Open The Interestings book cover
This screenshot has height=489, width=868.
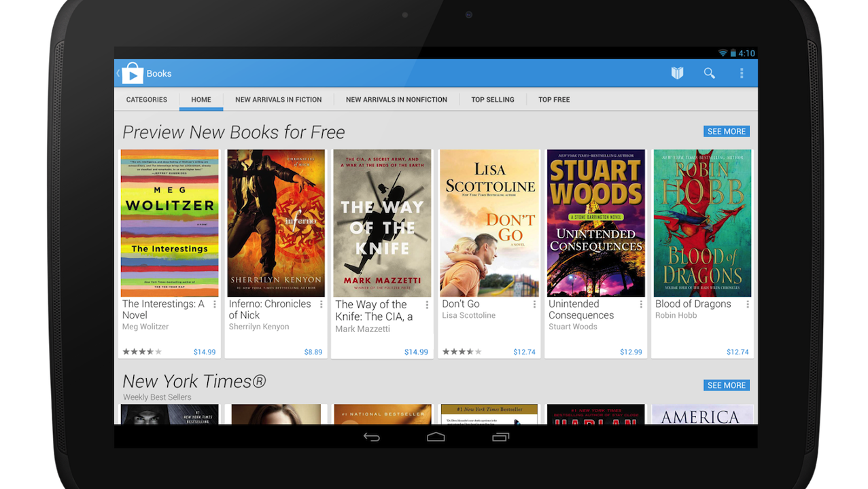click(x=170, y=223)
